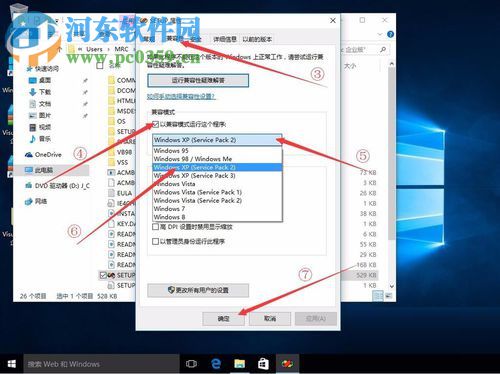Tick the select-all checkbox in file list header
Viewport: 500px width, 374px height.
tap(100, 66)
